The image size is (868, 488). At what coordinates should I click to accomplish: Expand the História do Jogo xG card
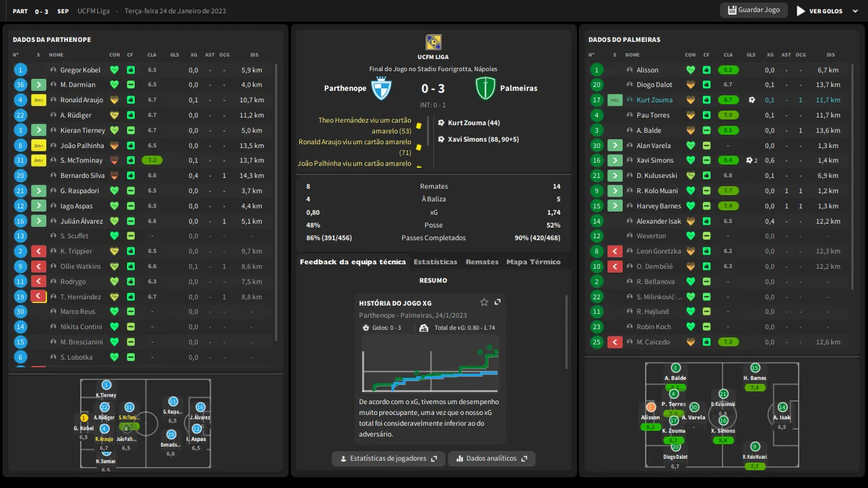coord(498,302)
